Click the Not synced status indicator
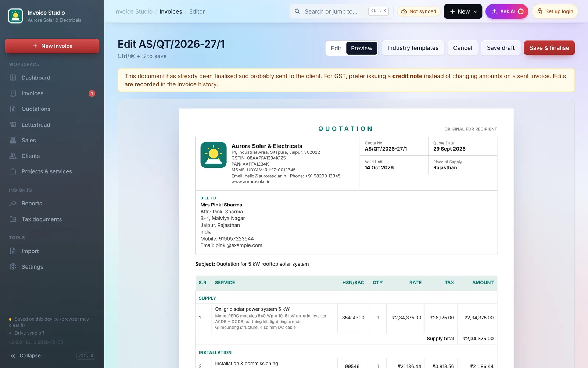The image size is (588, 368). point(419,11)
